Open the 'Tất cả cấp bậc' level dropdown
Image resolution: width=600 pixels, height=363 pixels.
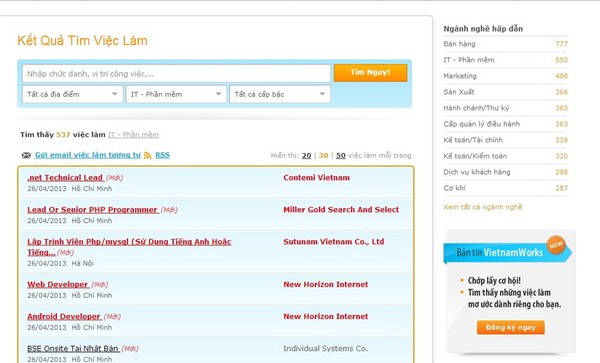coord(280,94)
